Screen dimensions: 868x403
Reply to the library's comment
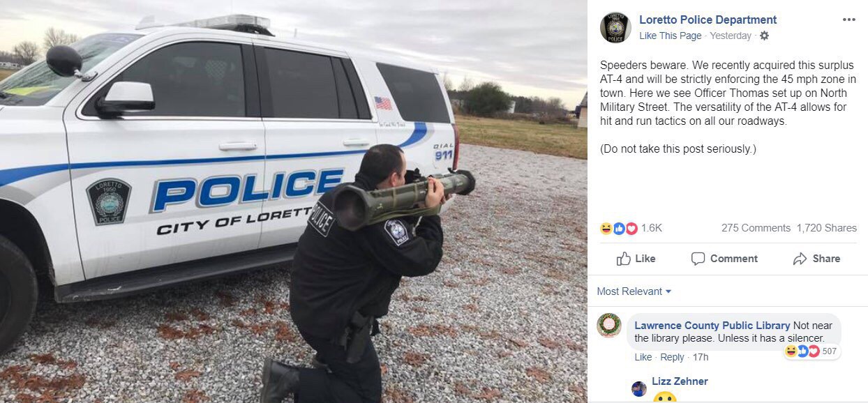tap(672, 357)
